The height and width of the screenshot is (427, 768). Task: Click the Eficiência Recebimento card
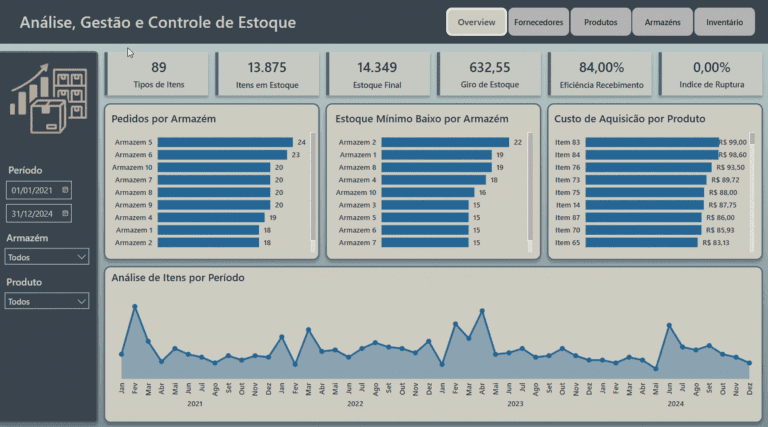pyautogui.click(x=602, y=74)
